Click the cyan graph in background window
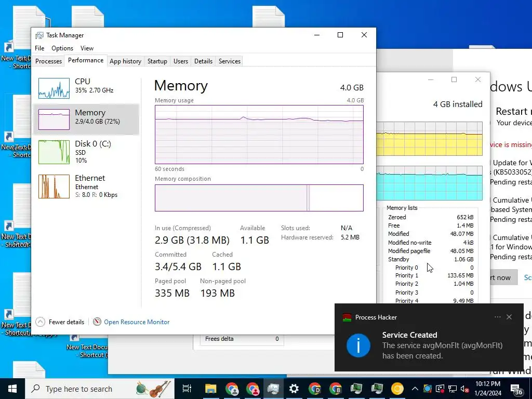This screenshot has height=399, width=532. [x=429, y=183]
